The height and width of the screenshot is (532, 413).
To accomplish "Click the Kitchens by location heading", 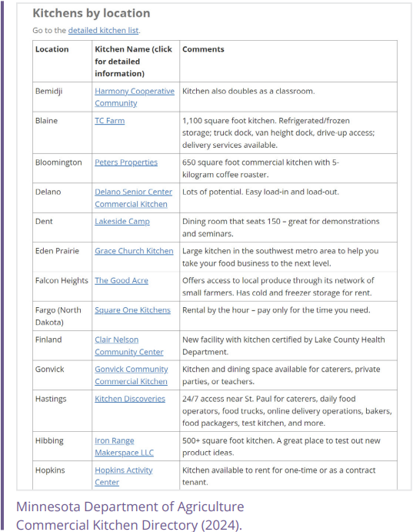I will 92,13.
